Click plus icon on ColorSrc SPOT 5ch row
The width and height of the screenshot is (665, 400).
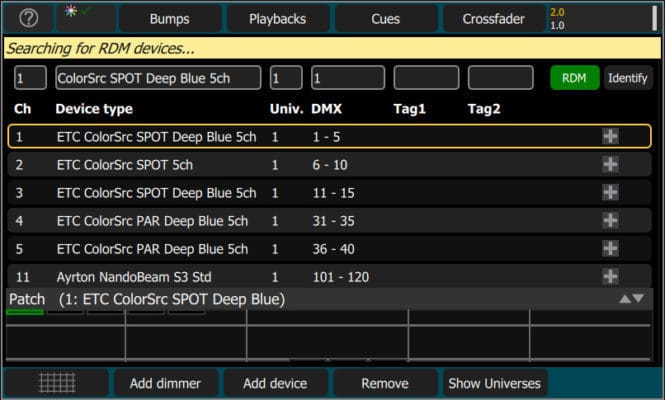[610, 165]
